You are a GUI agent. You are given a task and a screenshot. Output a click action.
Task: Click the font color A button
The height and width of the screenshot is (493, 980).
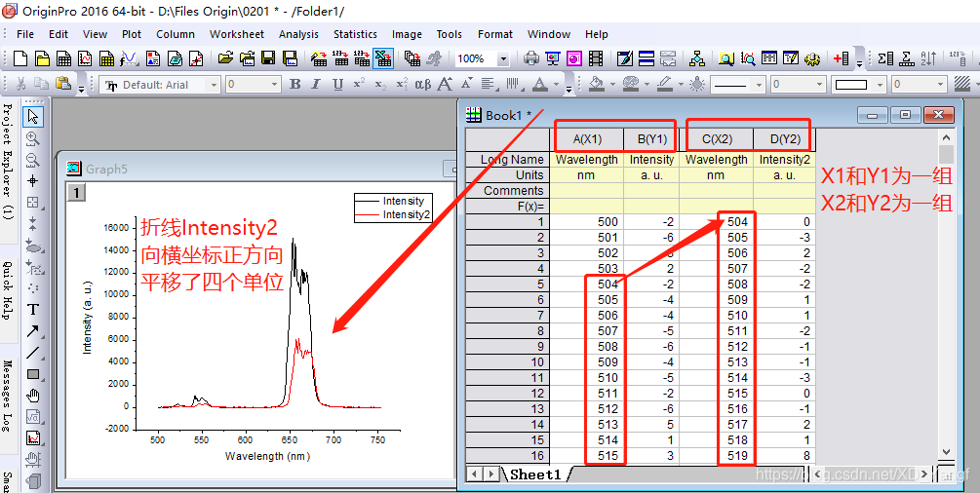540,85
